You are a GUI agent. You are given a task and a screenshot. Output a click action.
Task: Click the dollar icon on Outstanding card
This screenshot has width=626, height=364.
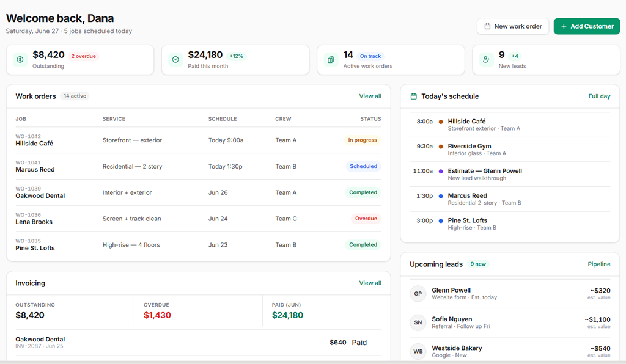[x=20, y=60]
